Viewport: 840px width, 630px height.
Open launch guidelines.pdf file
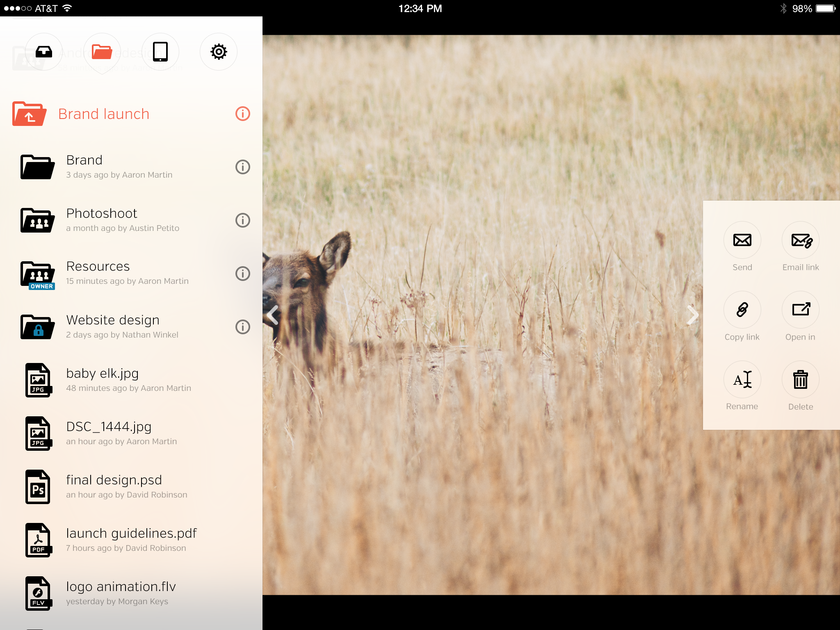click(x=131, y=540)
